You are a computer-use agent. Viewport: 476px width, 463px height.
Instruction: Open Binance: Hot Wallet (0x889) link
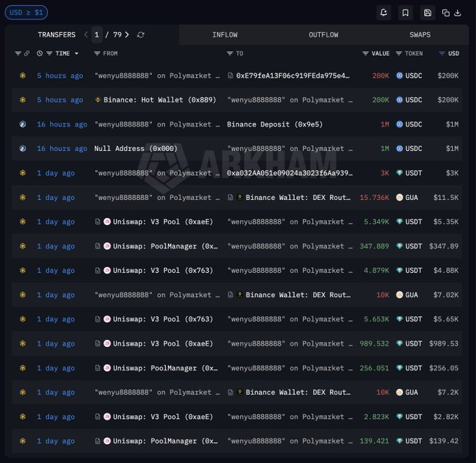point(160,100)
